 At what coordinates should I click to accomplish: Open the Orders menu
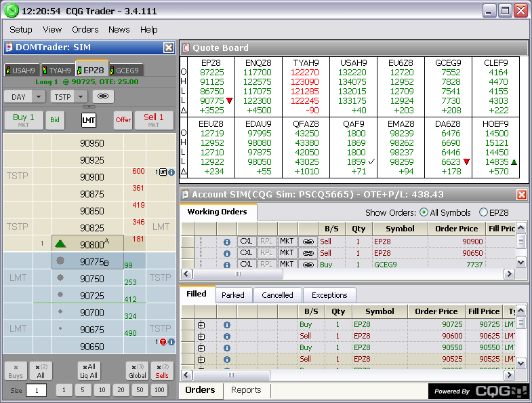coord(85,30)
